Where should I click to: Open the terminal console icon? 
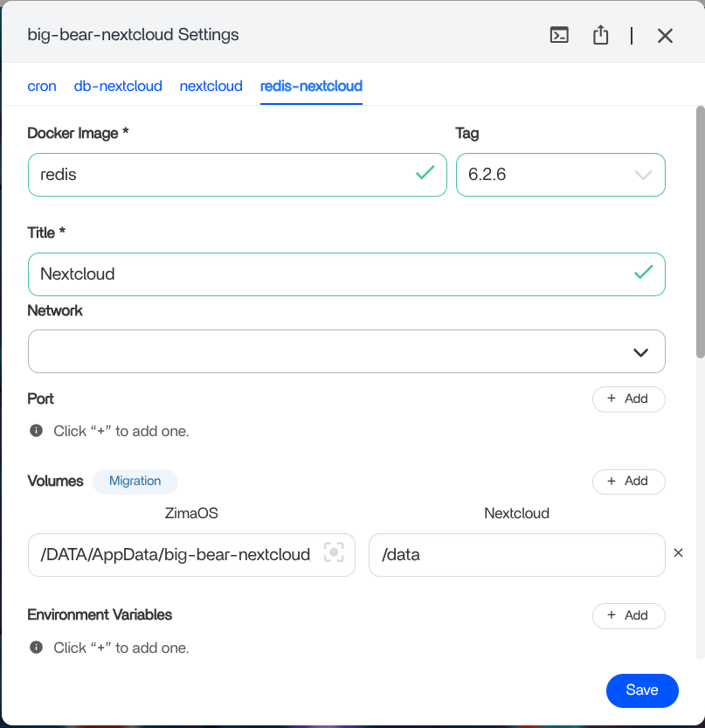tap(559, 35)
